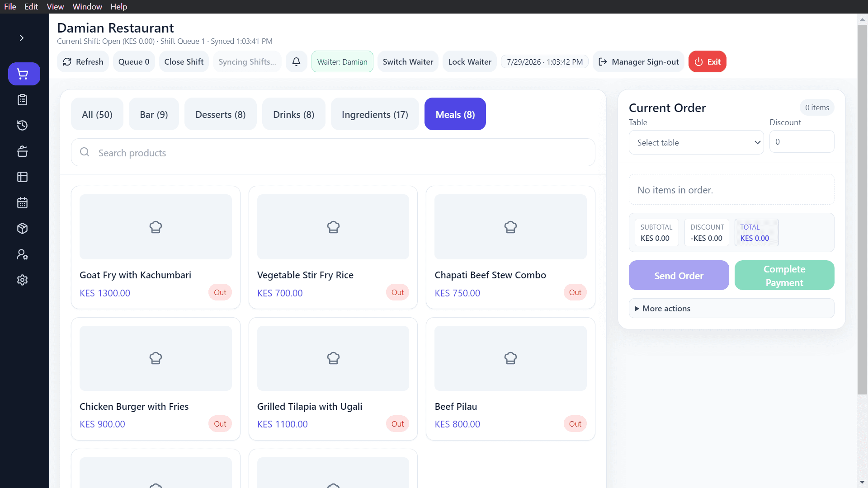Open the calendar icon in sidebar
This screenshot has width=868, height=488.
(x=23, y=203)
